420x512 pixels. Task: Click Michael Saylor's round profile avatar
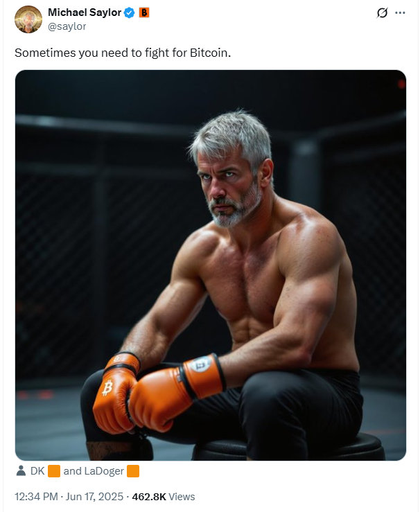pos(28,19)
